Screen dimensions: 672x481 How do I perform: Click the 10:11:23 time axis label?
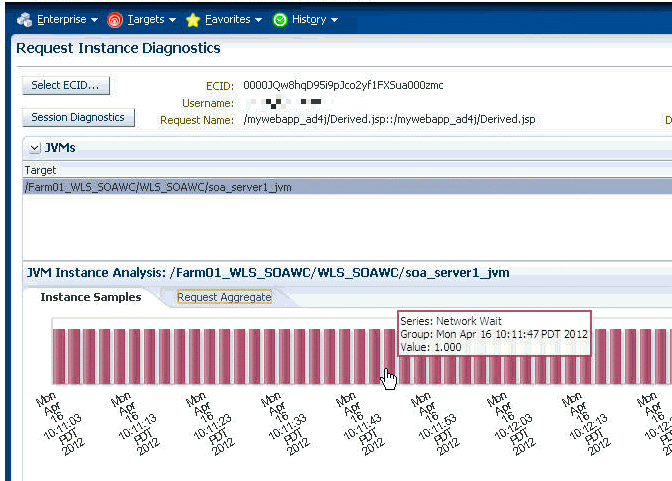[210, 424]
